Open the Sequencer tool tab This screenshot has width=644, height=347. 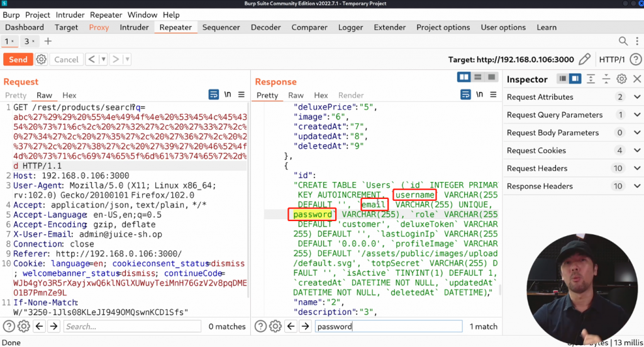[221, 28]
